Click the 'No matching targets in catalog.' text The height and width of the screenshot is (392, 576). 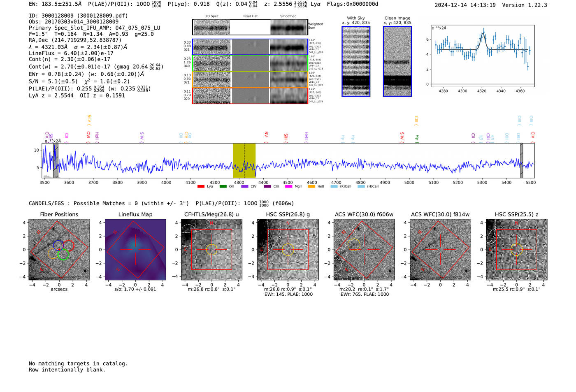[x=78, y=364]
